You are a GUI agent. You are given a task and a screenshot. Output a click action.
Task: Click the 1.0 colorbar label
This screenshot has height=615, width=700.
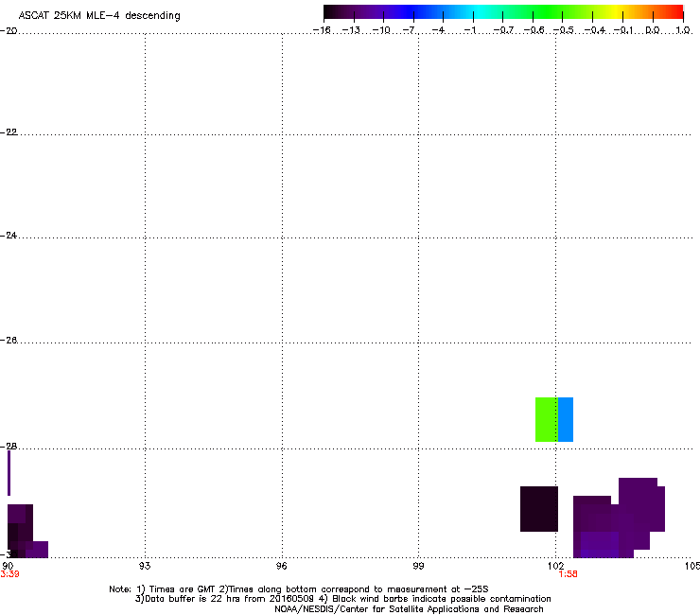pyautogui.click(x=683, y=30)
